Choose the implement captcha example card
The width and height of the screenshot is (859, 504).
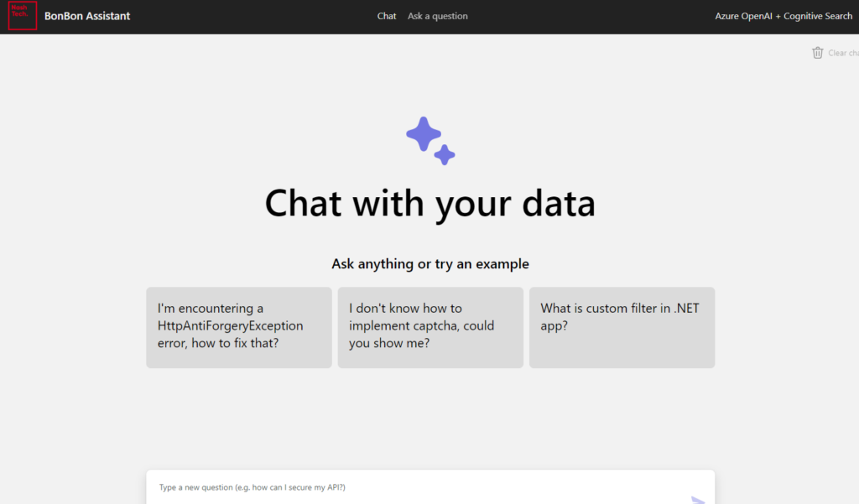430,327
